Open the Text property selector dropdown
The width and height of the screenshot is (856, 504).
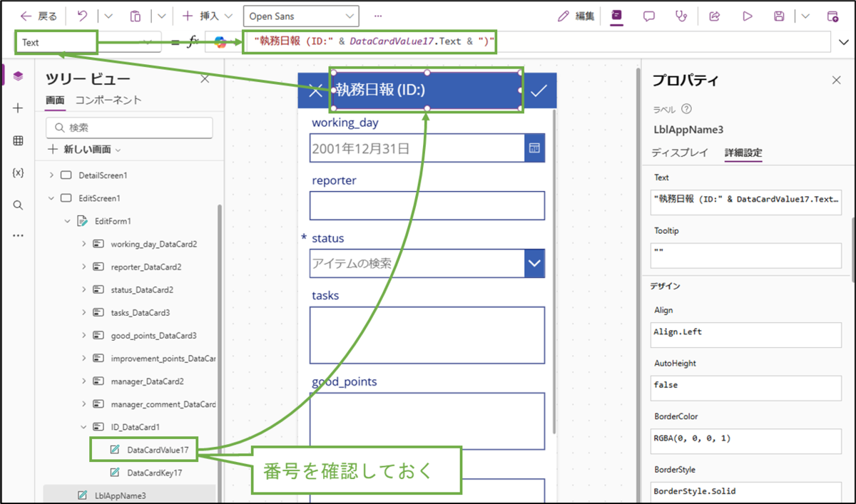point(87,42)
